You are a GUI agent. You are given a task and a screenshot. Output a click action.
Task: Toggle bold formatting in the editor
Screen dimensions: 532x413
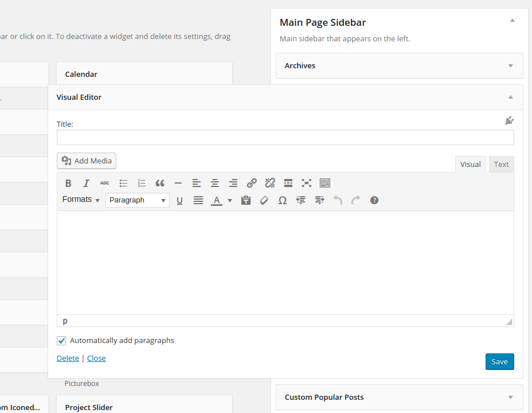click(x=68, y=183)
